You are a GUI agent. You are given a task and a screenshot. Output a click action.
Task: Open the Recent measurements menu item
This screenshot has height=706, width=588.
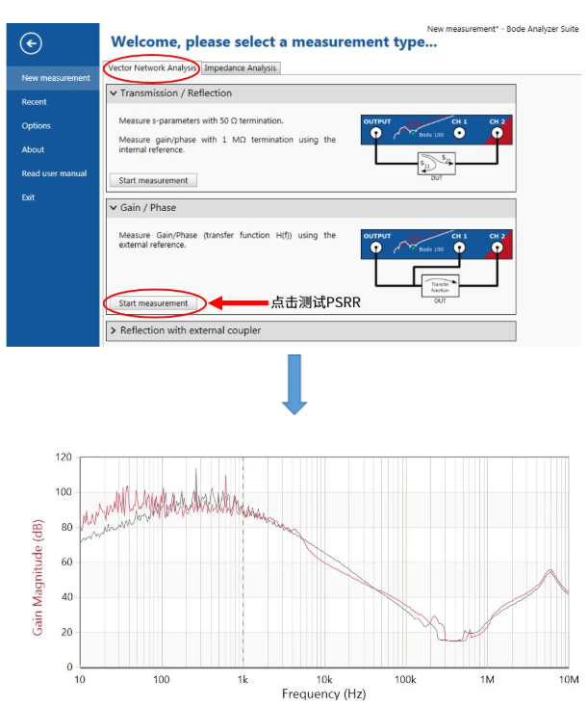[x=35, y=102]
